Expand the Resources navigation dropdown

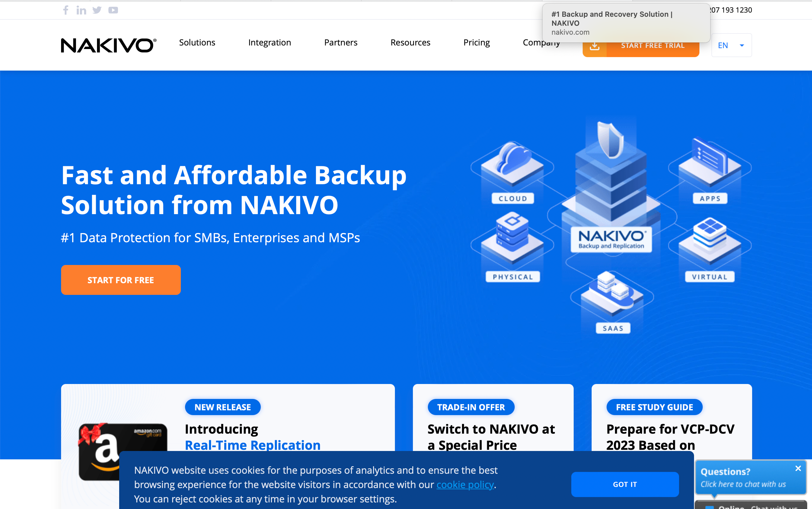pos(410,42)
